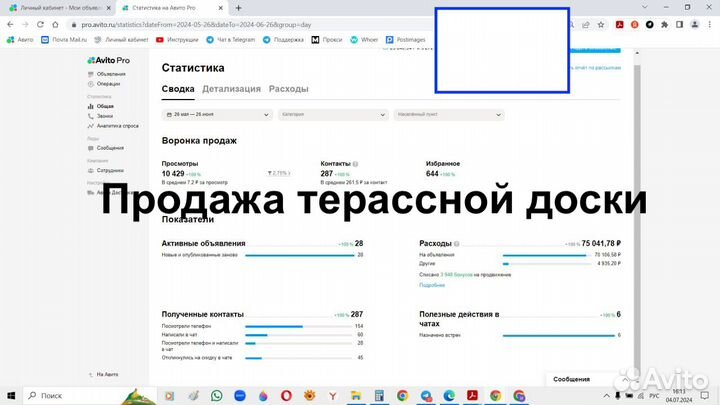Open the Почта Mail.ru bookmark
The height and width of the screenshot is (405, 720).
[64, 40]
